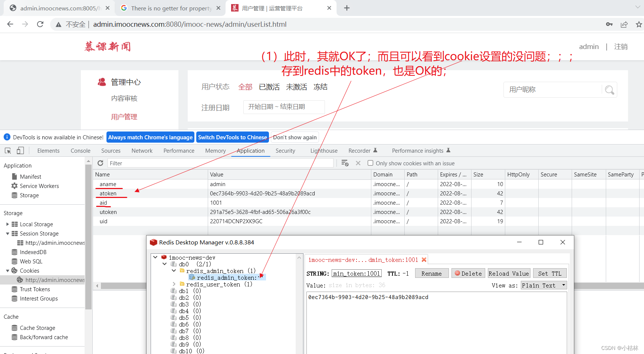Close the red X on Redis value tab
Image resolution: width=644 pixels, height=354 pixels.
coord(424,260)
